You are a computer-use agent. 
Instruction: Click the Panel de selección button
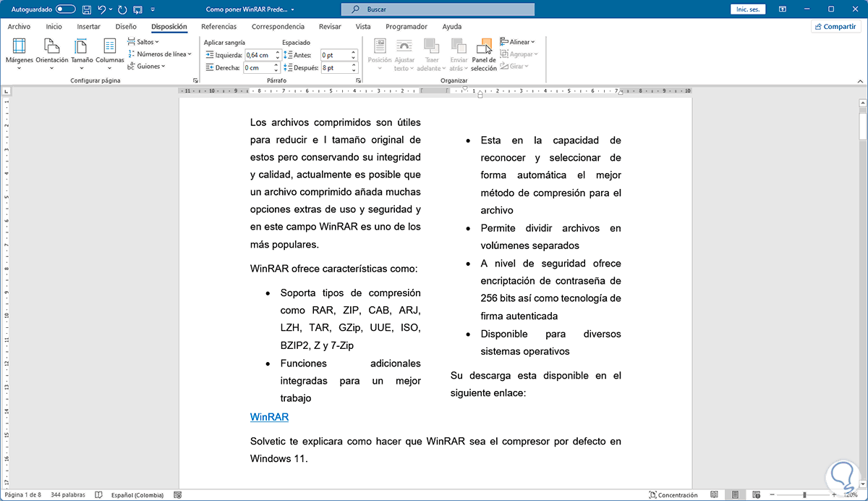(484, 55)
